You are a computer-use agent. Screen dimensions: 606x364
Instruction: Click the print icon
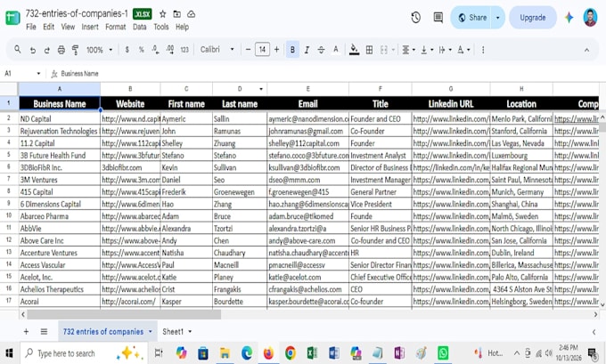click(x=61, y=50)
